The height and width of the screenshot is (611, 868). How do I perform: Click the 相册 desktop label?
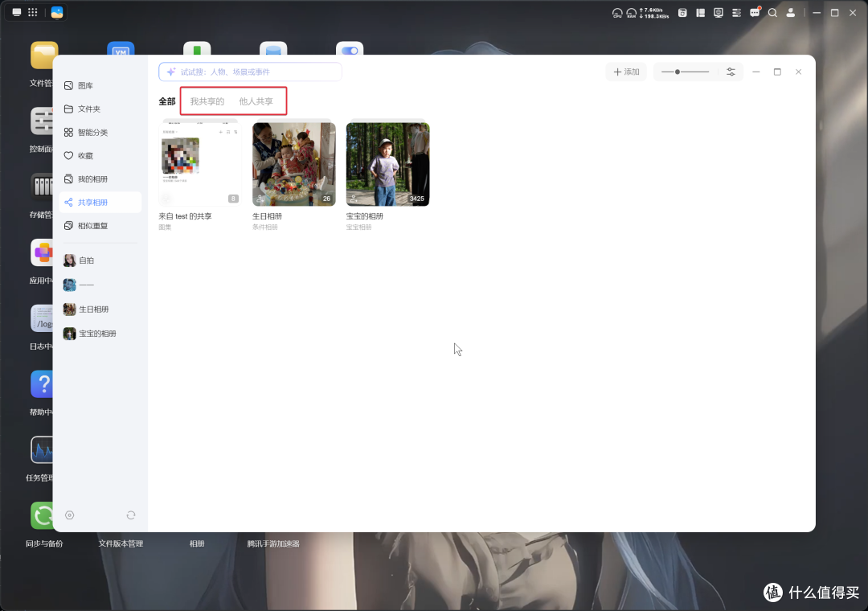pyautogui.click(x=197, y=544)
